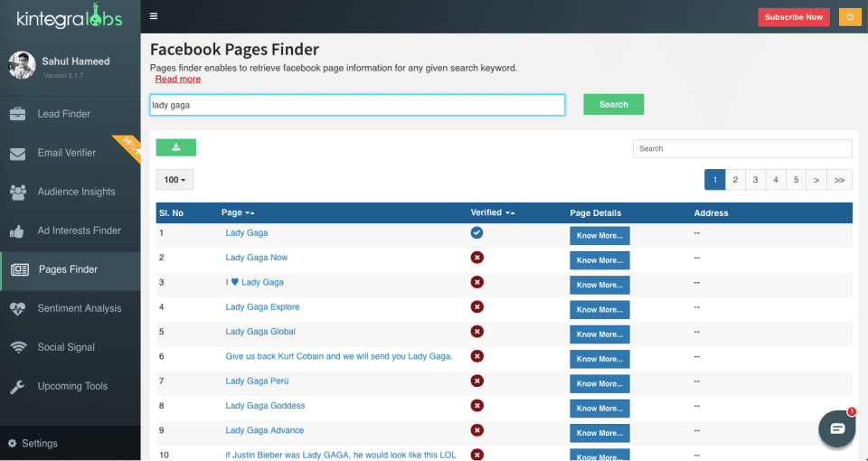Open the 100 rows-per-page dropdown
Viewport: 868px width, 461px height.
pyautogui.click(x=175, y=180)
